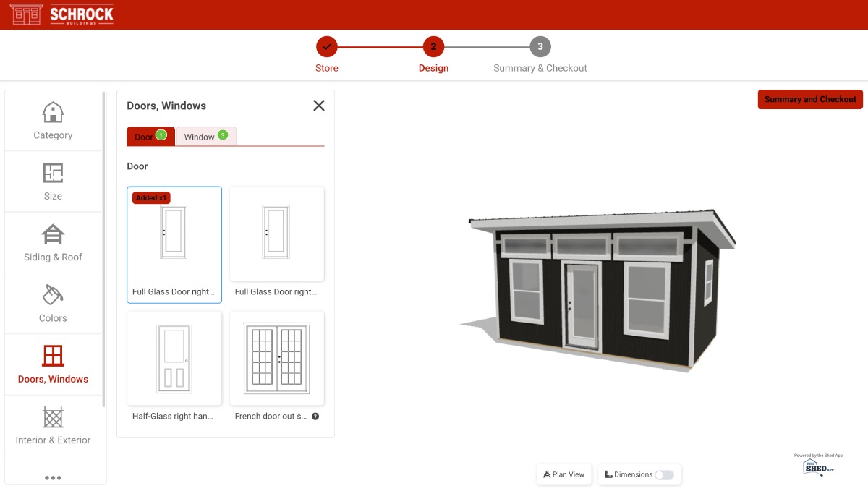Open the Category barn icon

pyautogui.click(x=53, y=113)
